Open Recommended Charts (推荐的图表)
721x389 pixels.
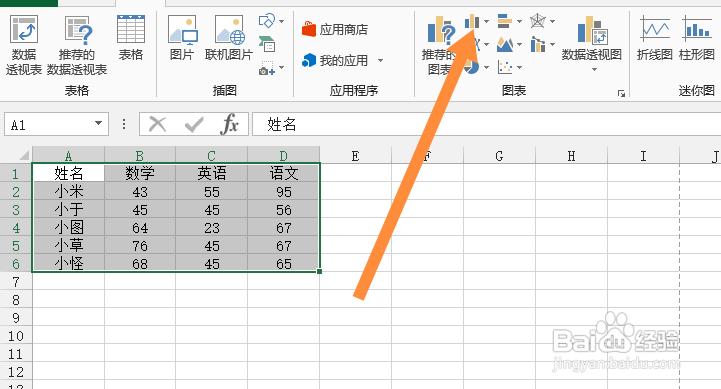[439, 45]
